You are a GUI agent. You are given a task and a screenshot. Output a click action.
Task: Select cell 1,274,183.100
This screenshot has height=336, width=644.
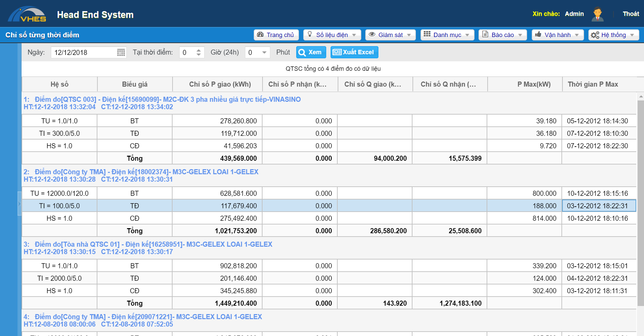450,303
